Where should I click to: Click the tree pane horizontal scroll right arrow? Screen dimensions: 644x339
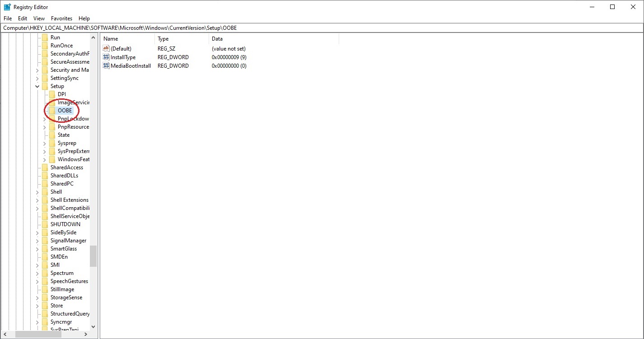(x=86, y=334)
